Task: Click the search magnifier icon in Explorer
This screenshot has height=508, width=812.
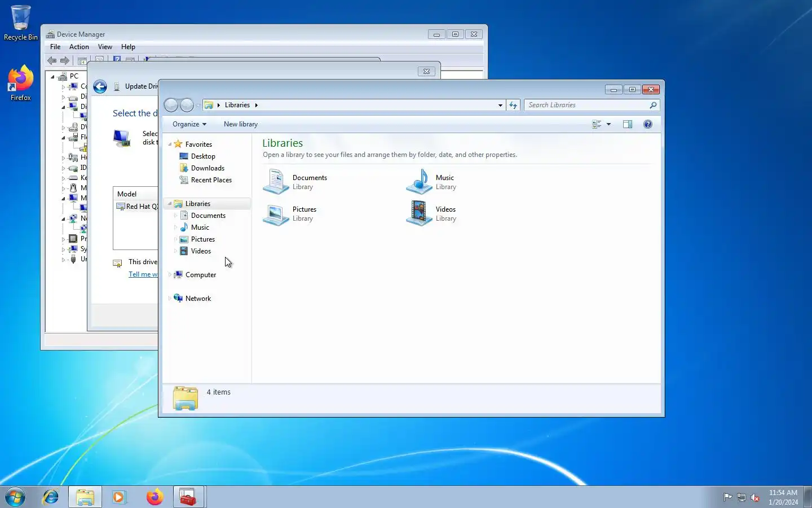Action: click(653, 105)
